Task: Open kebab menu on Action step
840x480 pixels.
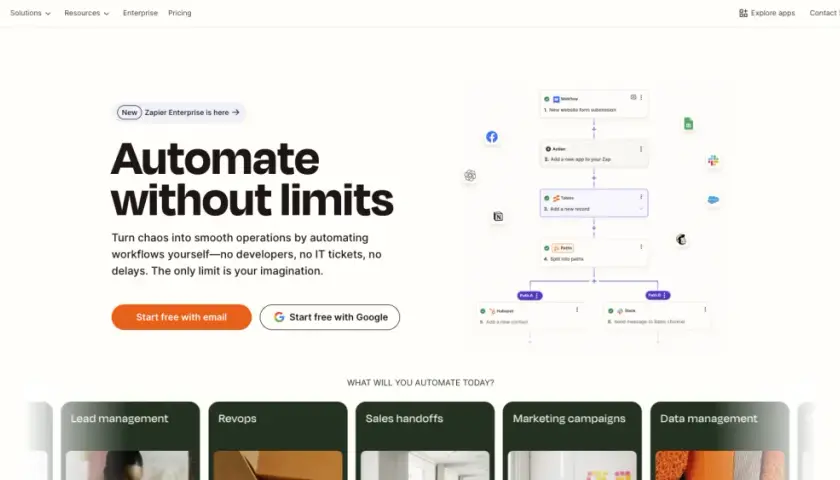Action: [x=641, y=149]
